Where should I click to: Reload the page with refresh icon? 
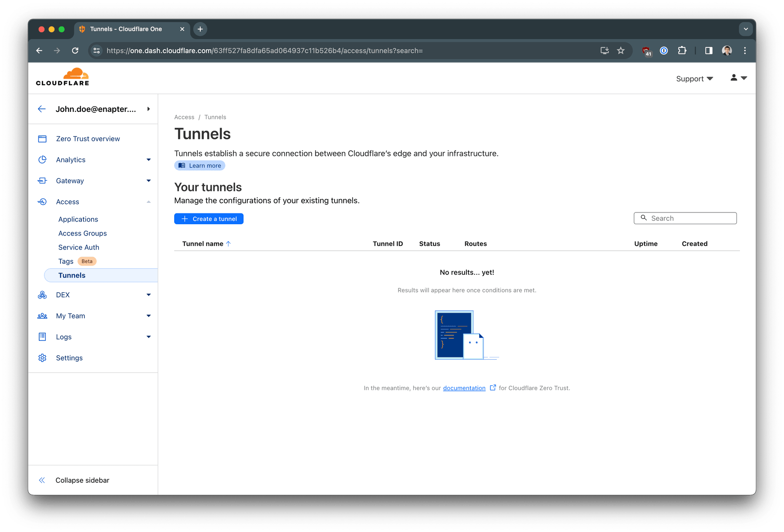75,51
